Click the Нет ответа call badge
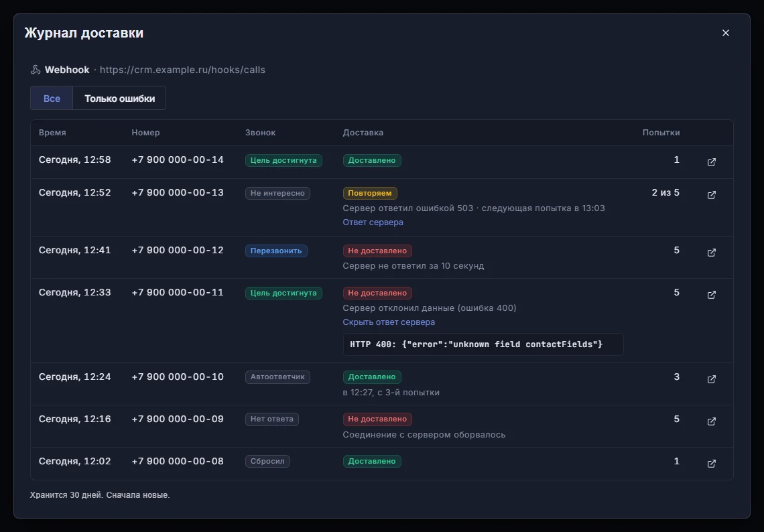The height and width of the screenshot is (532, 764). coord(272,419)
